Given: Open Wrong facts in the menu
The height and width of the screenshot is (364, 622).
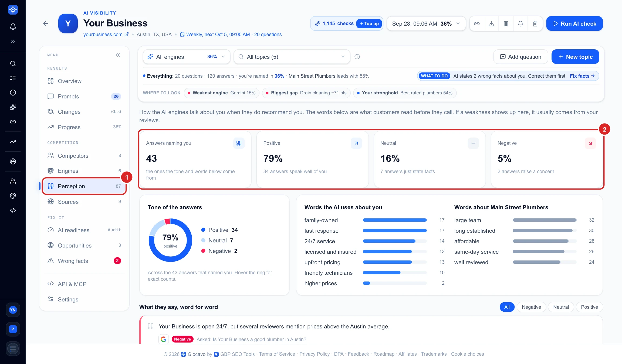Looking at the screenshot, I should tap(84, 261).
